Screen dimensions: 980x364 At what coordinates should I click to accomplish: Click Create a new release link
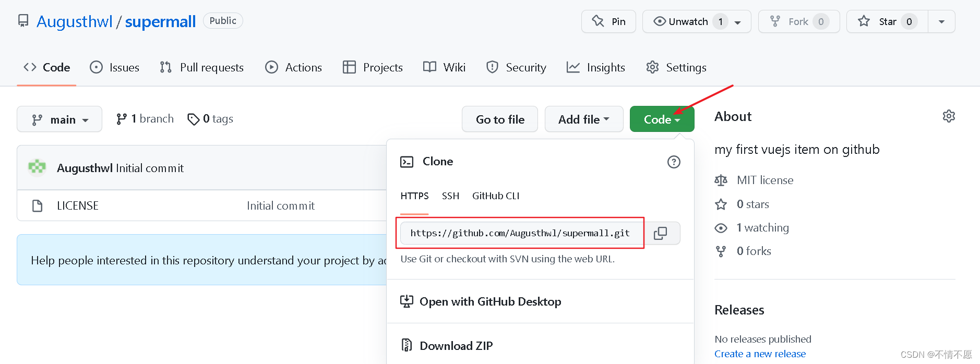[760, 354]
